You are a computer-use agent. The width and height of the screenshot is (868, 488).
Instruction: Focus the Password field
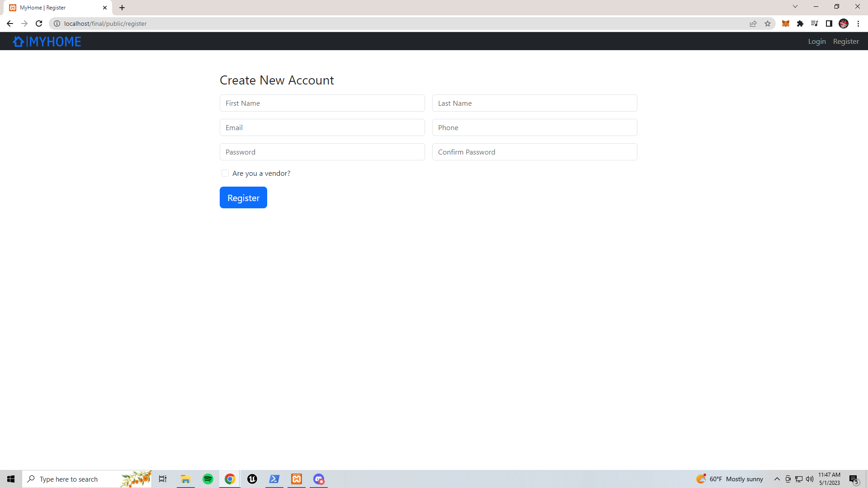click(322, 152)
